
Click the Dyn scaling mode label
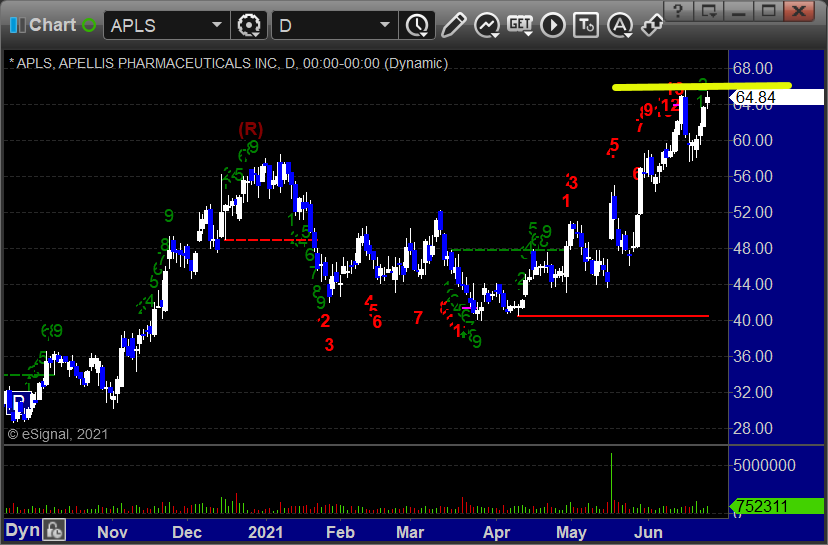click(22, 530)
